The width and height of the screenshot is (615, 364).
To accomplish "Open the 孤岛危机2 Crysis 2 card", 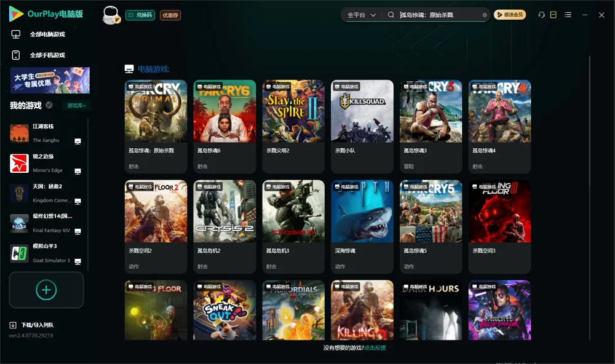I will (x=224, y=227).
